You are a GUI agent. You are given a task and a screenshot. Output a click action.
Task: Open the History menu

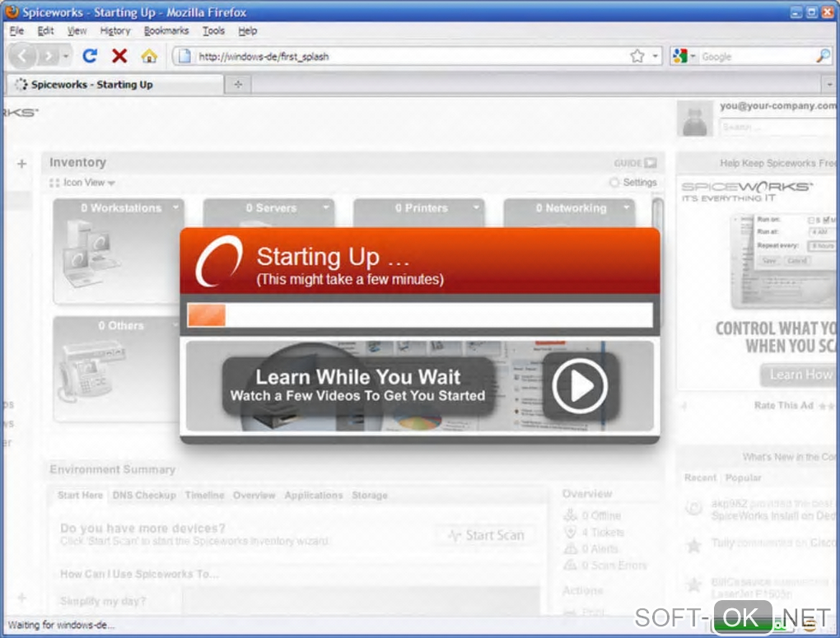coord(115,30)
